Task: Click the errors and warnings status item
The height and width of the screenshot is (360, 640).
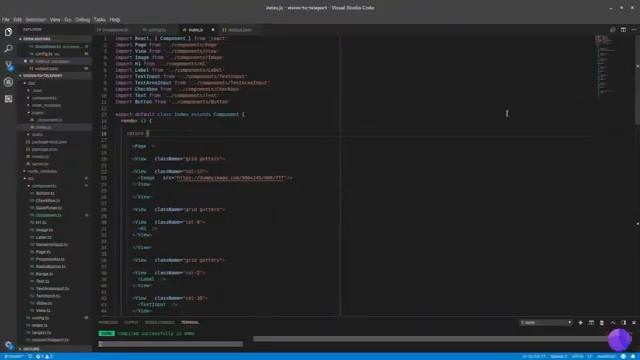Action: pyautogui.click(x=44, y=356)
